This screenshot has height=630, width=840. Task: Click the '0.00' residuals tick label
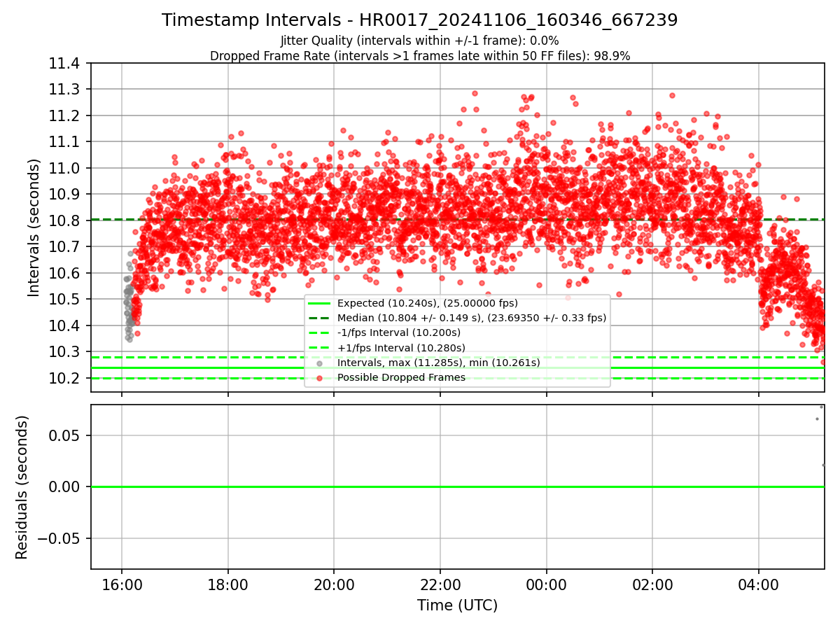click(63, 487)
